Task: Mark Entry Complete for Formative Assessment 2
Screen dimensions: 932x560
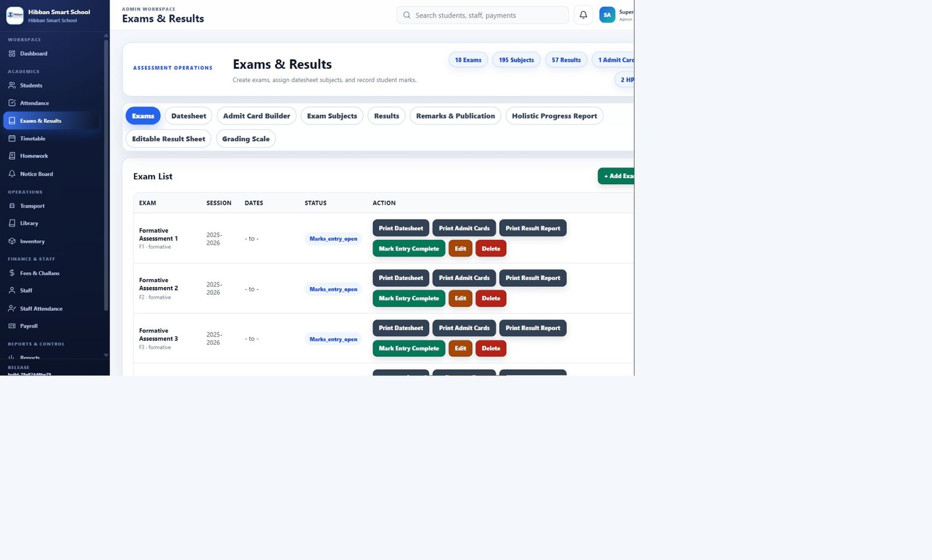Action: [x=409, y=299]
